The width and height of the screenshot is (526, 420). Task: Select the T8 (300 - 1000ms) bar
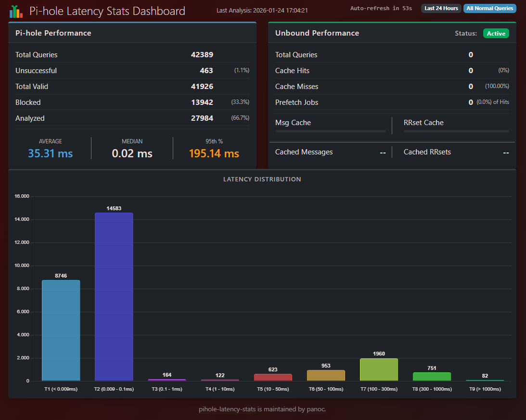click(432, 377)
